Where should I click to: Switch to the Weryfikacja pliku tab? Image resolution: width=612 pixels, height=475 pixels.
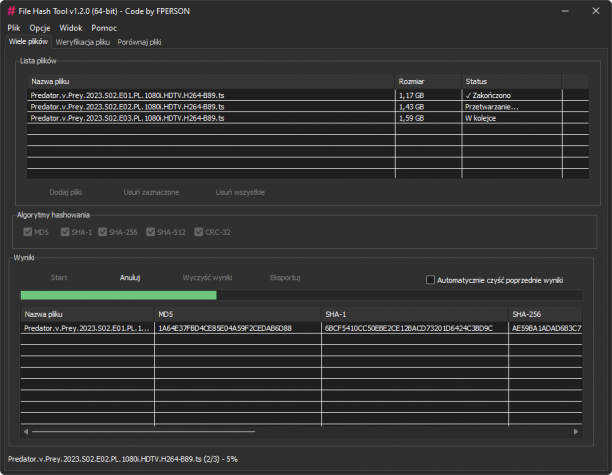tap(83, 42)
